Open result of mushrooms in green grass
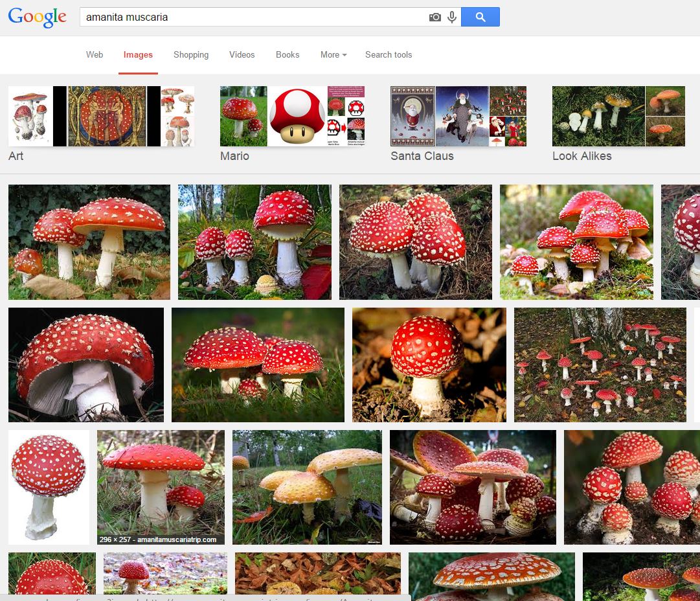 258,365
